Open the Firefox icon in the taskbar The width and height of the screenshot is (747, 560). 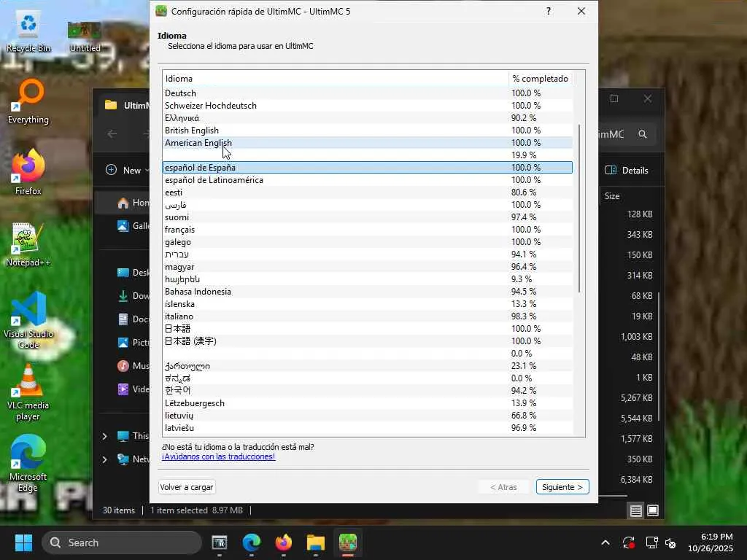tap(284, 542)
